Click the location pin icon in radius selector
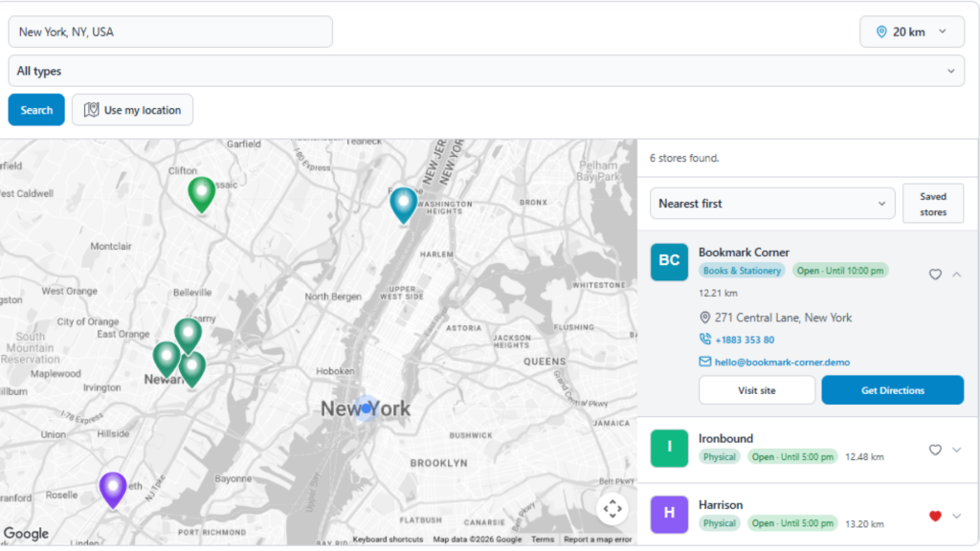Screen dimensions: 980x551 point(881,32)
